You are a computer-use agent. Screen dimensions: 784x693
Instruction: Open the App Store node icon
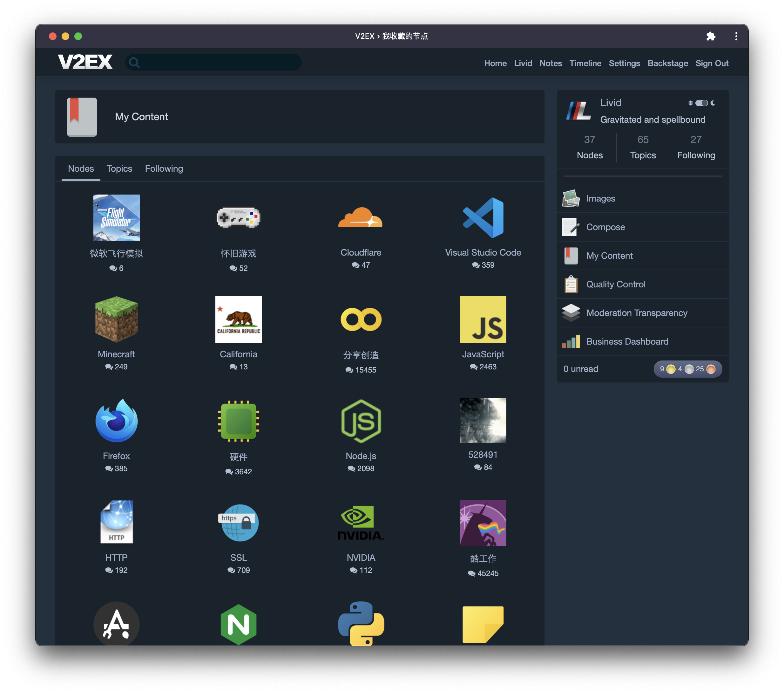(116, 623)
